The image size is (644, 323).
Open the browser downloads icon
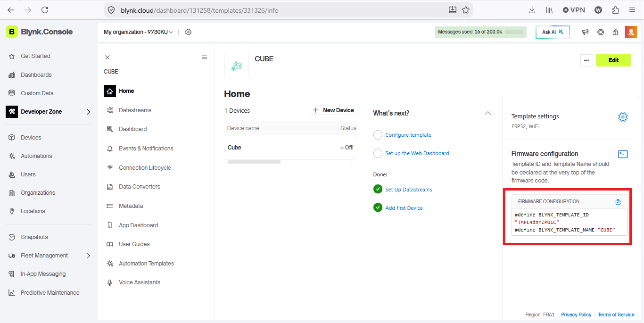532,10
